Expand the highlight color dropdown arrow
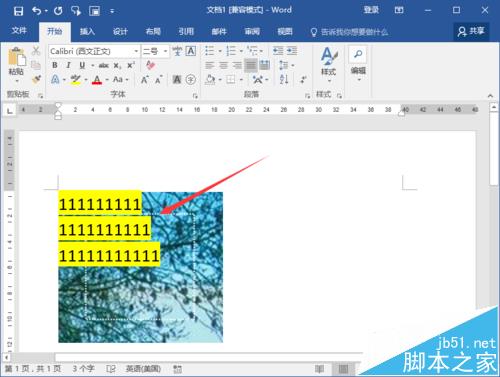Viewport: 500px width, 377px height. pos(86,80)
